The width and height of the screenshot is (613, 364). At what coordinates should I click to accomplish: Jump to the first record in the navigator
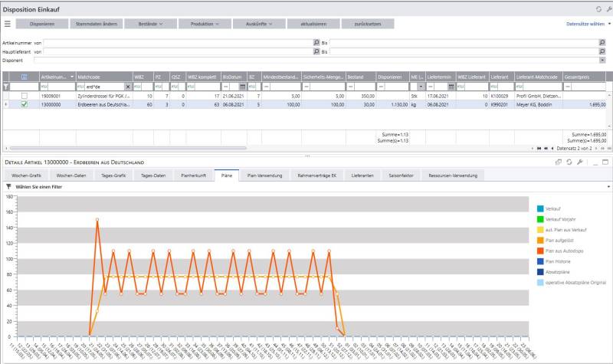[x=538, y=148]
